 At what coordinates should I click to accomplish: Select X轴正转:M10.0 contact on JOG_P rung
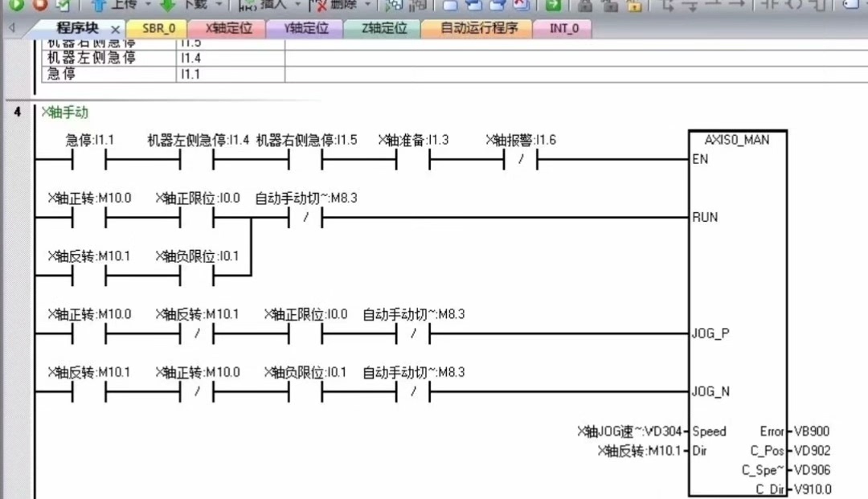[89, 334]
